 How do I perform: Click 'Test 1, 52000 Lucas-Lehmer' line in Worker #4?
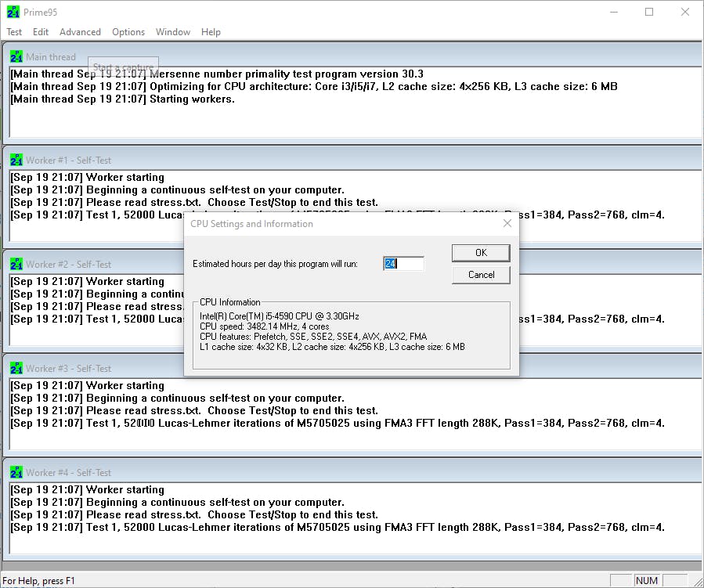click(x=338, y=528)
